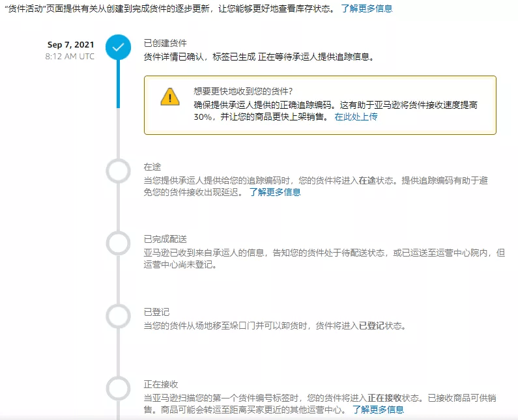Open 了解更多信息 link at page top
This screenshot has width=518, height=420.
(367, 9)
